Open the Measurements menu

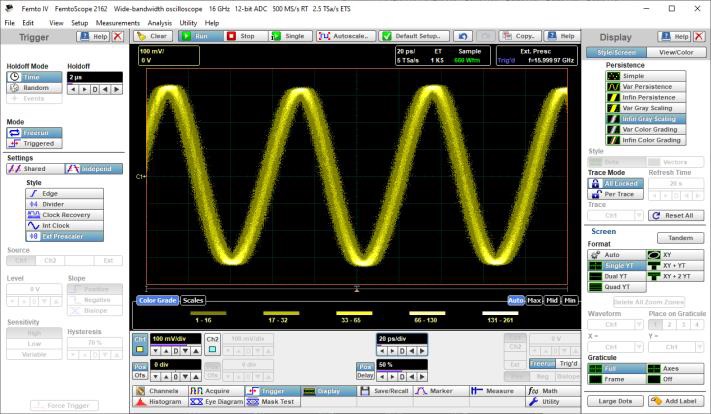(x=118, y=22)
